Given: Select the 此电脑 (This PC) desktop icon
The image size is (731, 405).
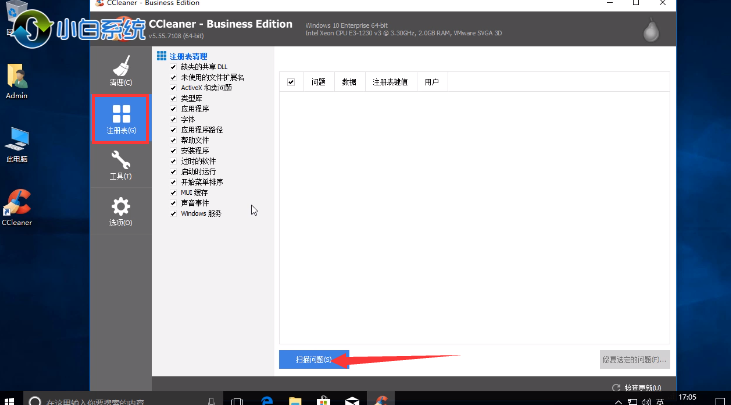Looking at the screenshot, I should pyautogui.click(x=17, y=143).
